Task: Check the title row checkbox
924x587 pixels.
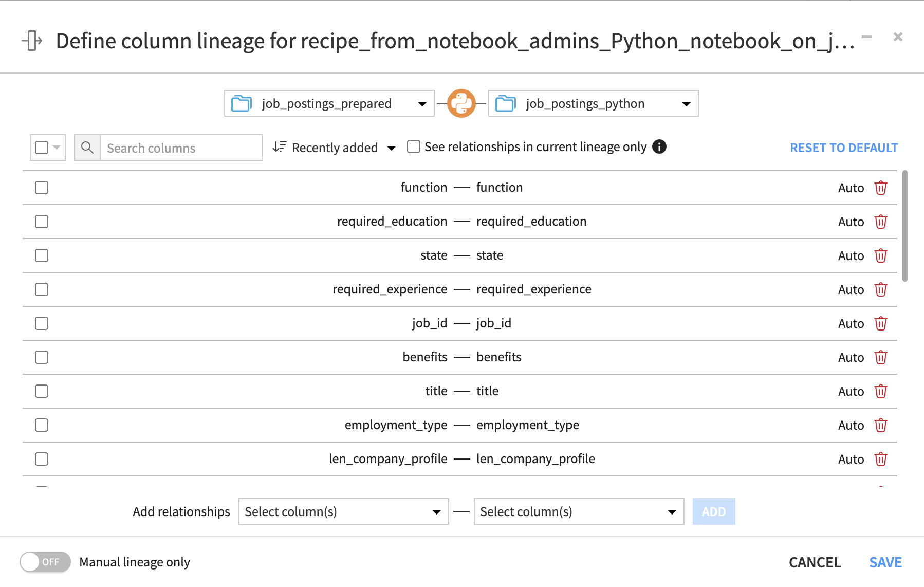Action: pos(42,391)
